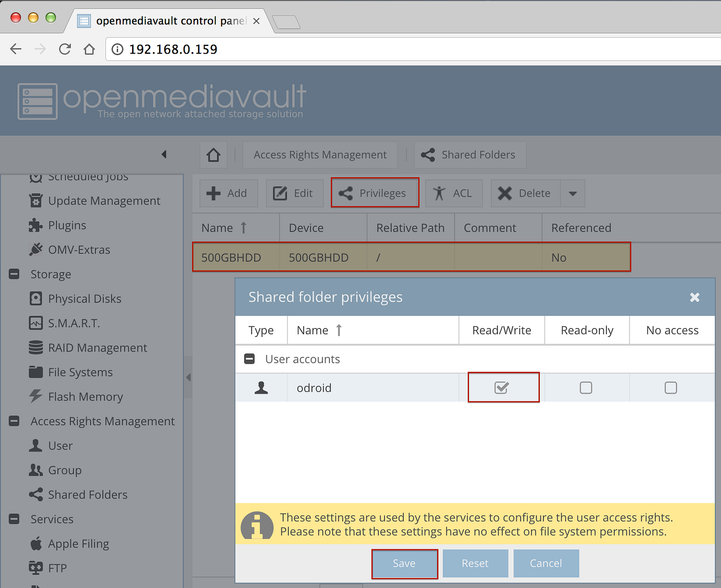Viewport: 721px width, 588px height.
Task: Click the browser reload icon
Action: pos(65,49)
